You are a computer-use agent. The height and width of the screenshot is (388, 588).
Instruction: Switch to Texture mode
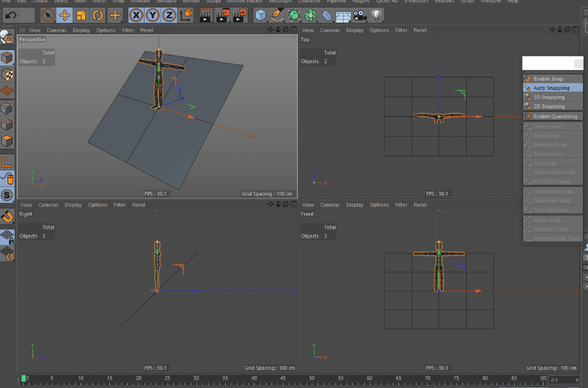click(x=7, y=74)
